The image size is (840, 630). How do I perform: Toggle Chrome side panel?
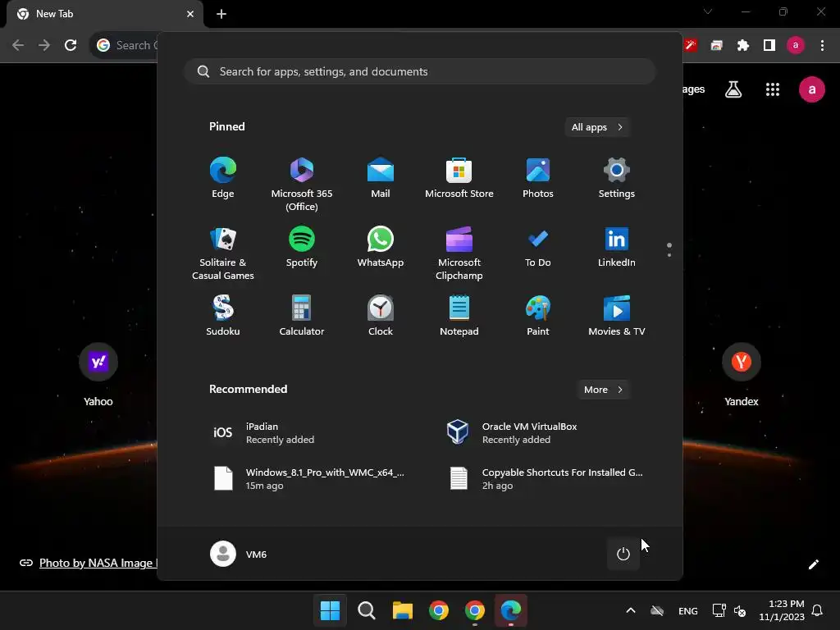(769, 46)
